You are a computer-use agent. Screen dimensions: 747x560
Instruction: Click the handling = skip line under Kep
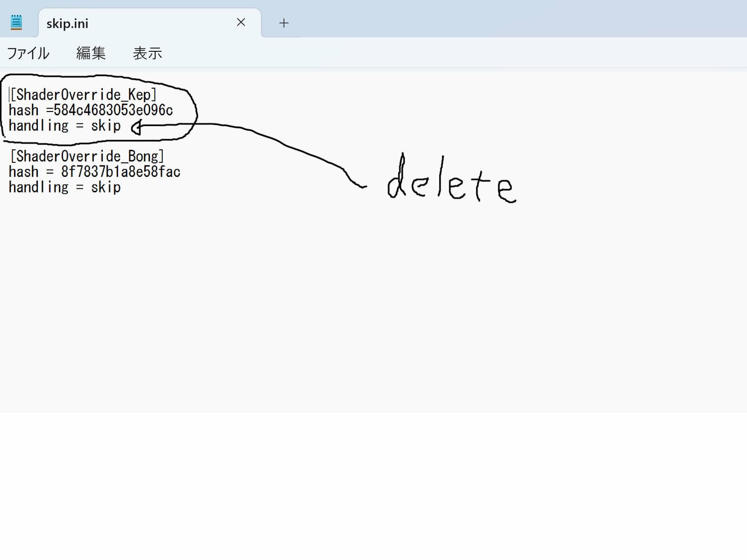pos(65,125)
